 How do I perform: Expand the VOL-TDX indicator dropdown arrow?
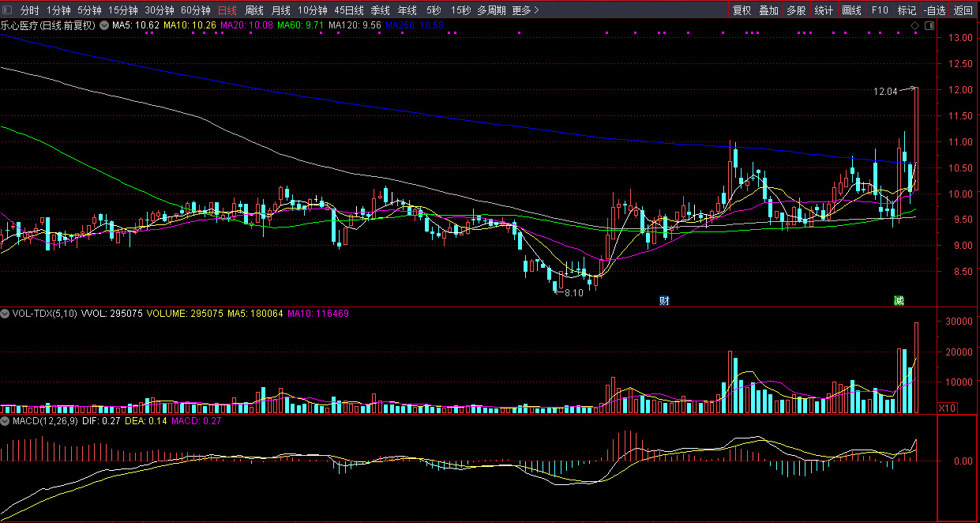[x=6, y=314]
